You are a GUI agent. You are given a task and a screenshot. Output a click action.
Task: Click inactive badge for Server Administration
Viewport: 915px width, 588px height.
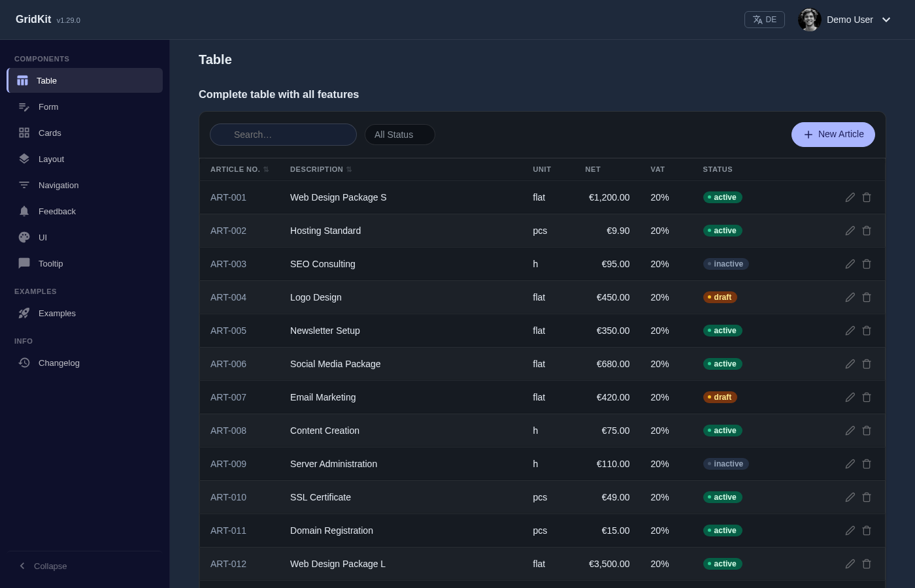pos(726,464)
